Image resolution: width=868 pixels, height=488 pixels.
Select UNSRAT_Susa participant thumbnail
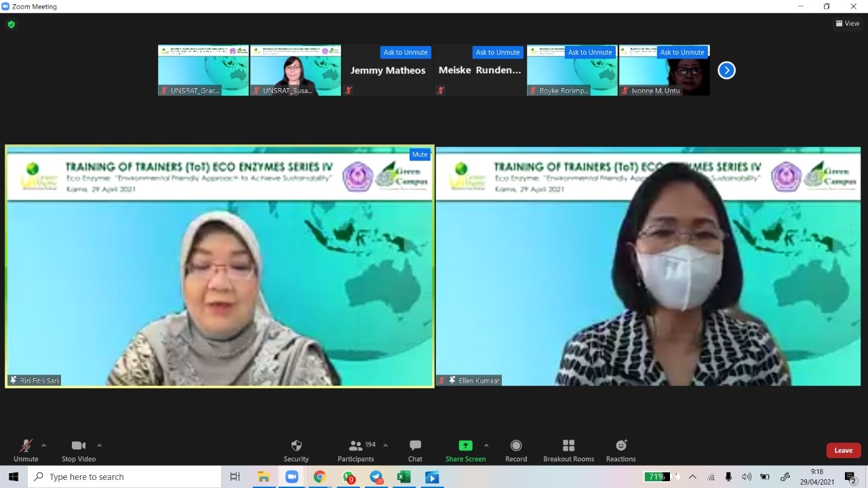point(295,70)
